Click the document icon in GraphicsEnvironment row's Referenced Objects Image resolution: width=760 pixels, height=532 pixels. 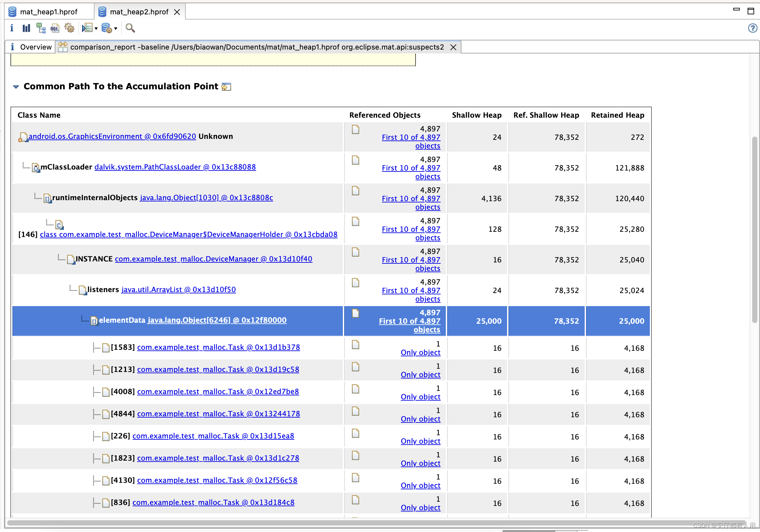(x=356, y=129)
